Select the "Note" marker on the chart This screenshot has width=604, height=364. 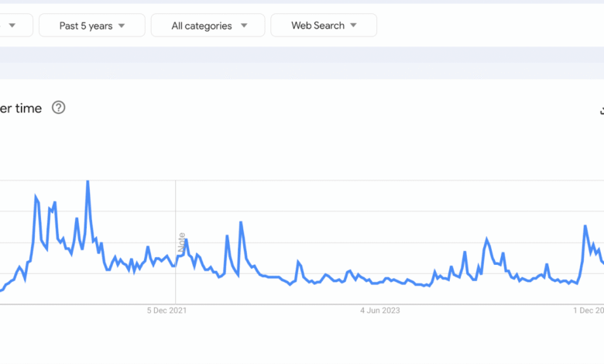181,243
